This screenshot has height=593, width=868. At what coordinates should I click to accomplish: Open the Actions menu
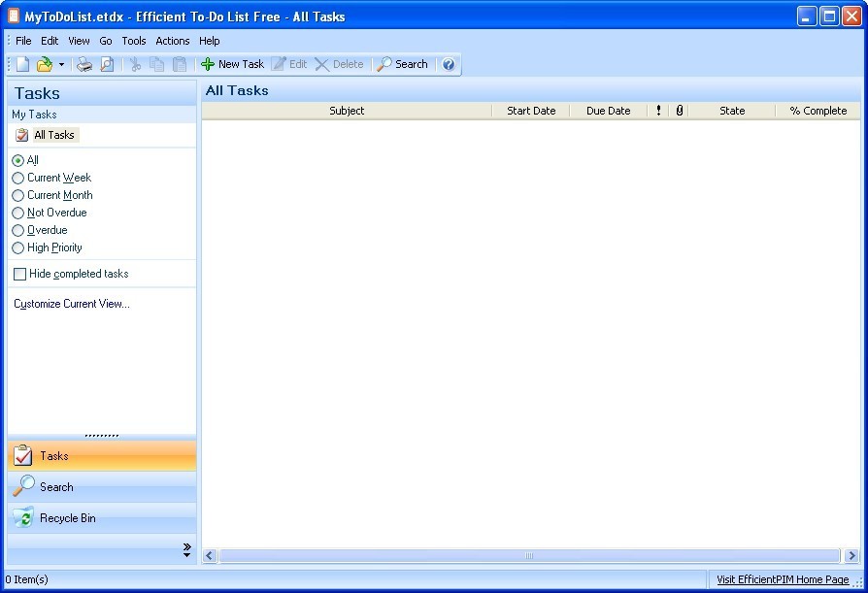(172, 41)
